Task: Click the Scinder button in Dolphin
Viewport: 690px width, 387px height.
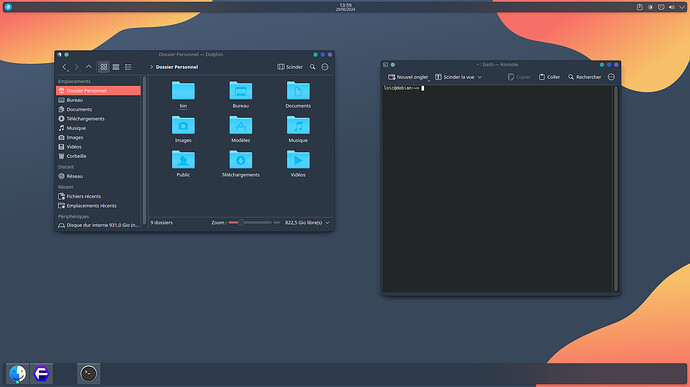Action: (290, 67)
